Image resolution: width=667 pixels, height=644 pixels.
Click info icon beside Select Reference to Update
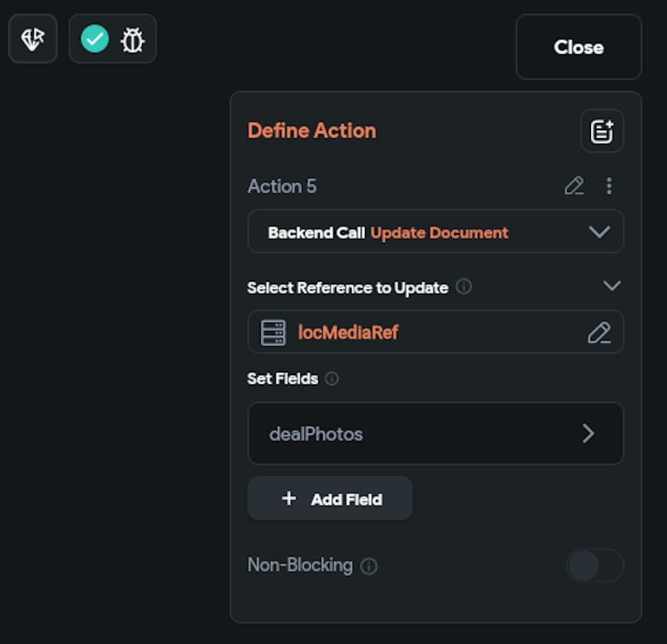[464, 287]
